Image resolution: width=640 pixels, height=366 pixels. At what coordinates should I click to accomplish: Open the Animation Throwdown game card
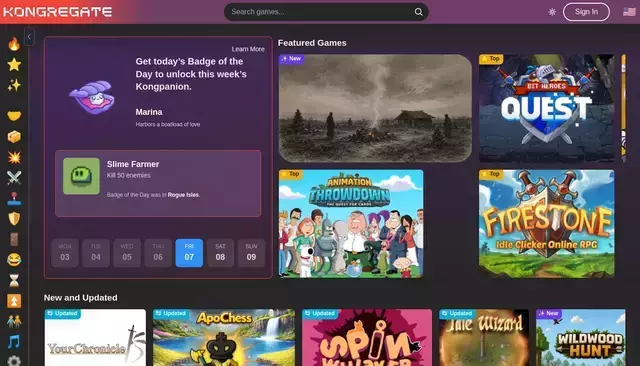tap(351, 224)
